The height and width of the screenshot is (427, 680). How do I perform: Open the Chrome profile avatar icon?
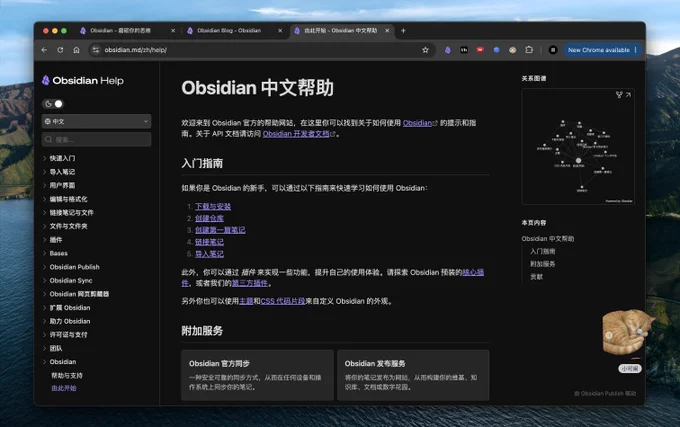[553, 50]
